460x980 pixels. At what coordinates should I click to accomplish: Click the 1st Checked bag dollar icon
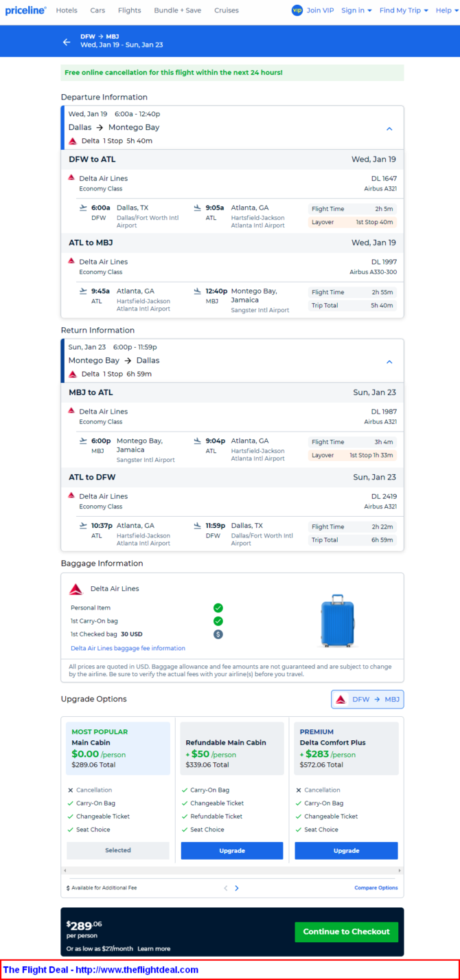pos(218,634)
